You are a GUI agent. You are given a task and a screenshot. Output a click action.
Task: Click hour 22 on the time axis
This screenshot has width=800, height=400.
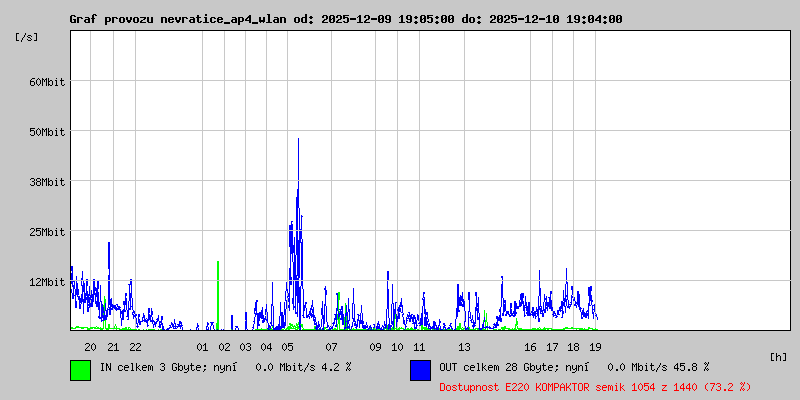tap(135, 347)
